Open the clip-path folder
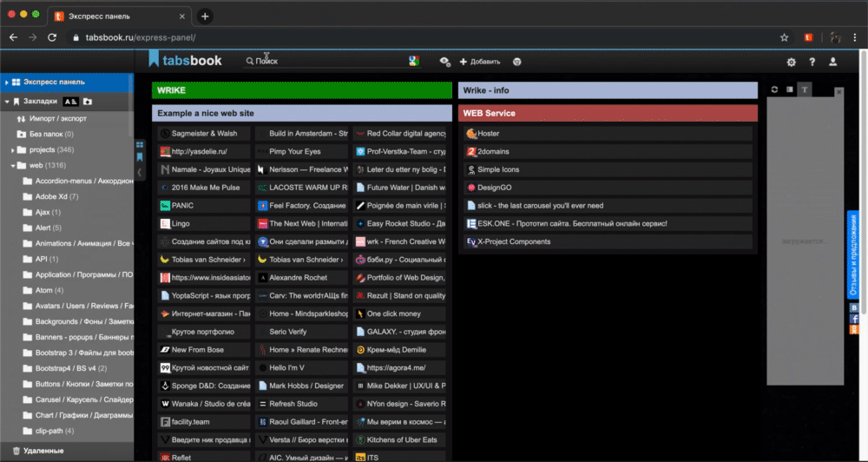 tap(55, 431)
